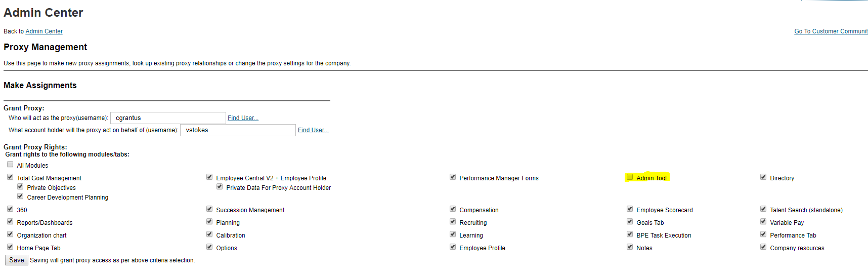
Task: Click the Save button
Action: (x=17, y=260)
